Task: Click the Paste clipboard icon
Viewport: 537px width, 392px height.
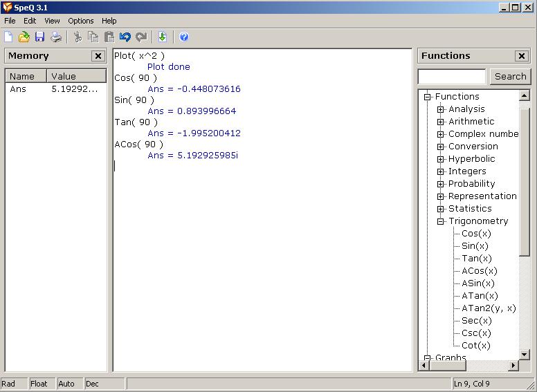Action: pos(109,37)
